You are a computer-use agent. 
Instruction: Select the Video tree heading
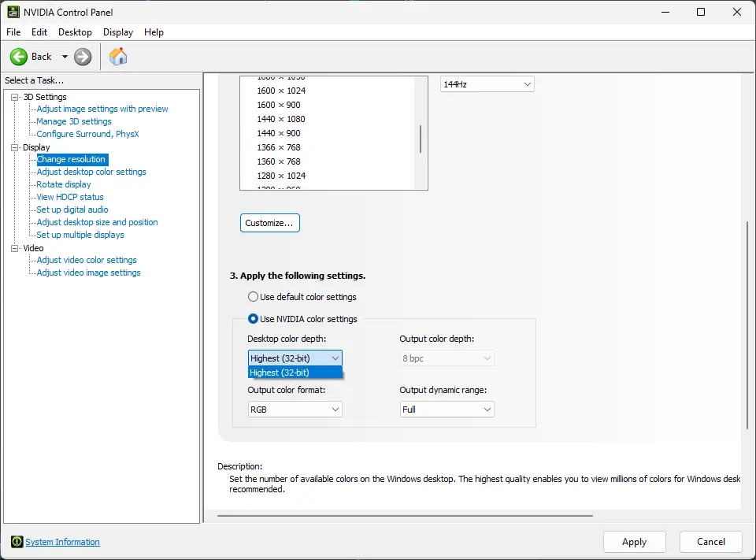click(33, 248)
